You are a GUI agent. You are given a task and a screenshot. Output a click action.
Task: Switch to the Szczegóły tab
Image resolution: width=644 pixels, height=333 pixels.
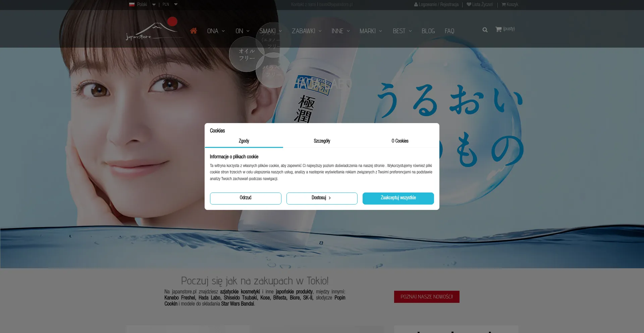[x=322, y=141]
